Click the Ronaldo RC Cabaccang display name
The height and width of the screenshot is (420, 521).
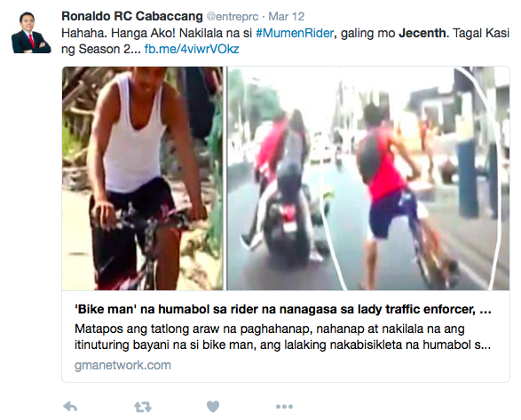132,16
